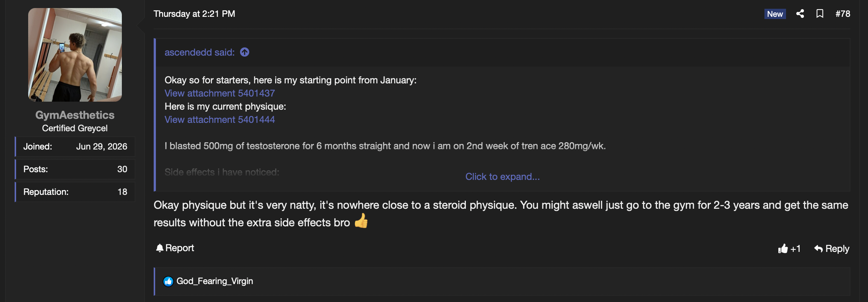Click the ascendedd said quote header
Viewport: 868px width, 302px height.
coord(199,52)
